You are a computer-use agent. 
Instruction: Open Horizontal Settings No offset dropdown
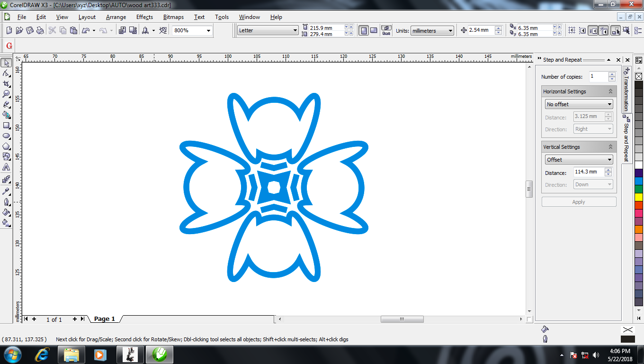tap(579, 104)
